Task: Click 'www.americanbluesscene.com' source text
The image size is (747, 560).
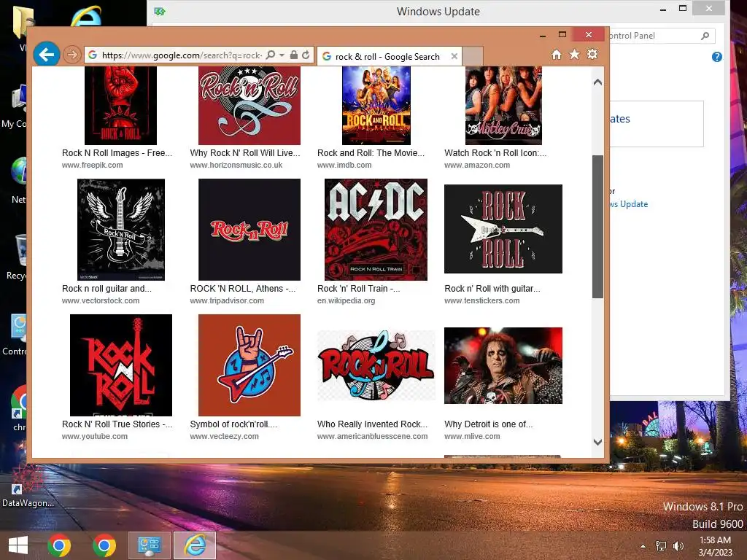Action: tap(373, 436)
